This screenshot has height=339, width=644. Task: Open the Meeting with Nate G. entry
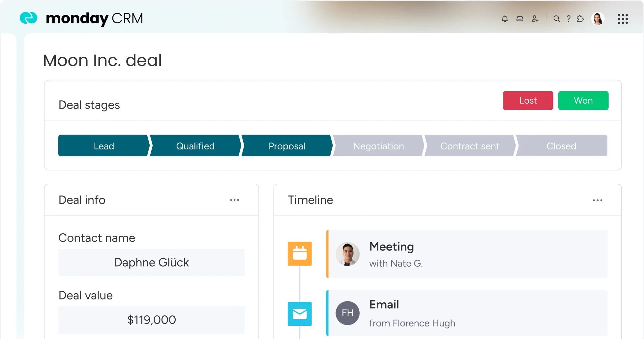click(467, 254)
